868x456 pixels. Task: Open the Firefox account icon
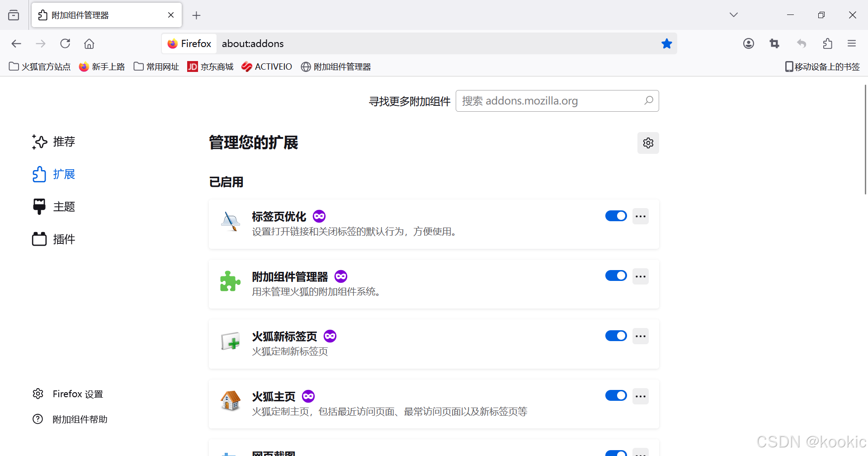(x=749, y=43)
